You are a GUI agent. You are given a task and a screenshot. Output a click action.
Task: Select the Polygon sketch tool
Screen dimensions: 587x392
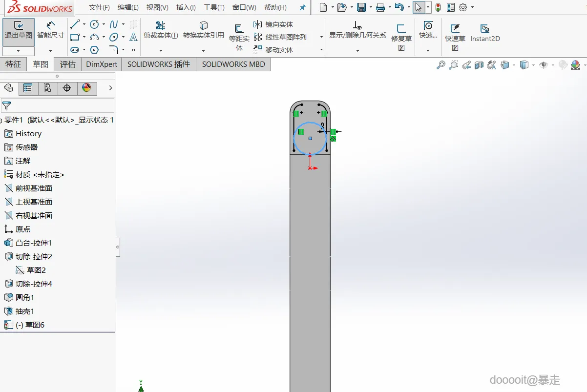click(95, 50)
